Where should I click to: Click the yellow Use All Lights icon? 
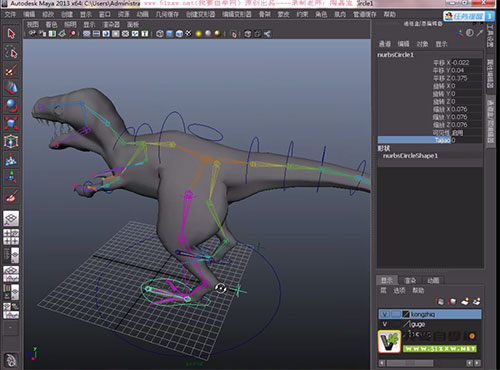coord(198,34)
